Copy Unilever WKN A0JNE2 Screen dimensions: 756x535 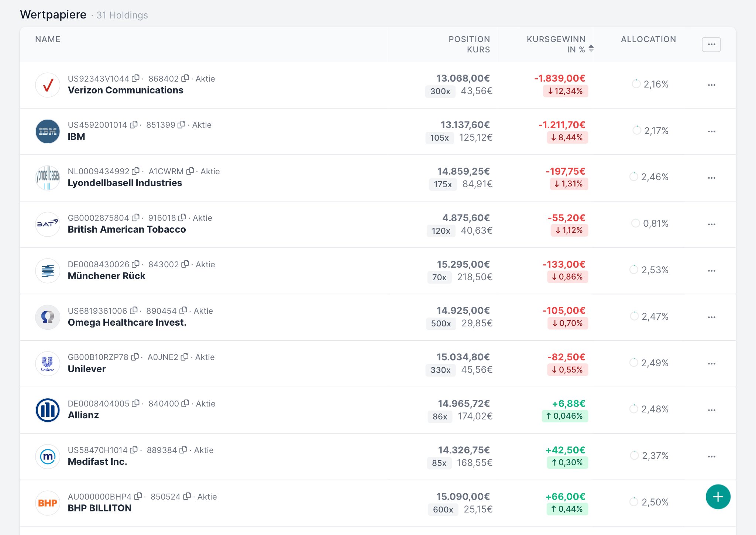185,357
